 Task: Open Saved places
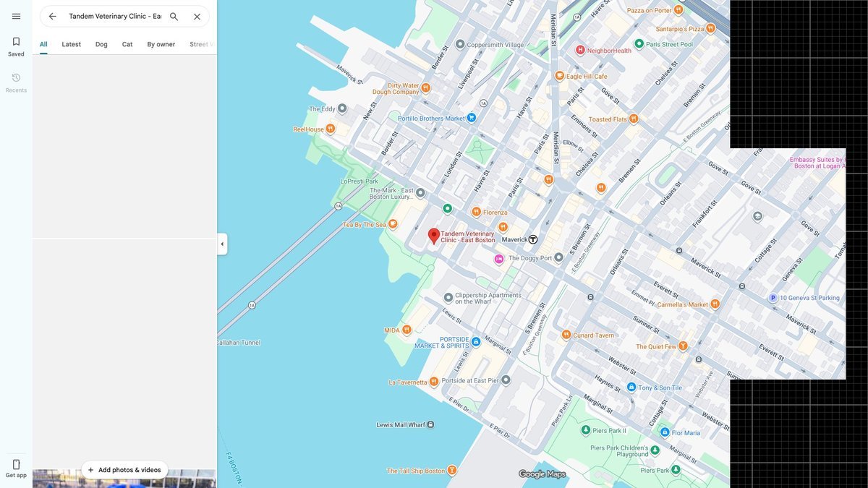(16, 46)
